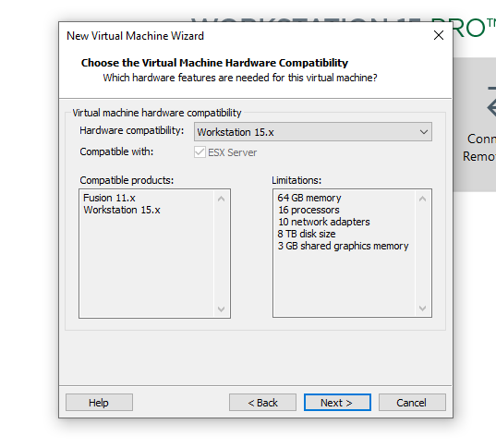This screenshot has height=448, width=496.
Task: Open the Hardware compatibility dropdown
Action: pos(313,132)
